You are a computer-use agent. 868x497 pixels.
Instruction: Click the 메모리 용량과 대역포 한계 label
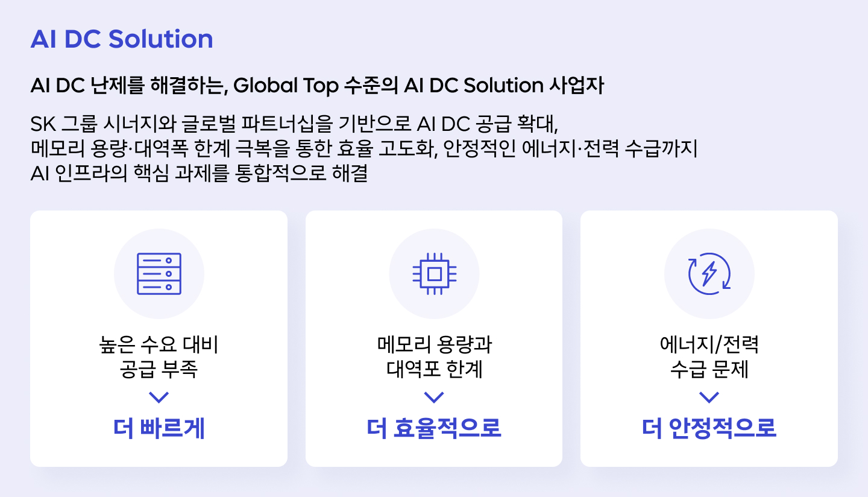tap(434, 357)
